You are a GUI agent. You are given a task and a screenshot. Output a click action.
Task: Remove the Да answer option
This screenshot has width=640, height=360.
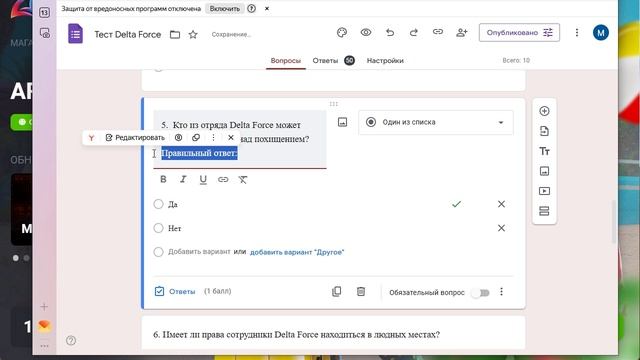click(501, 204)
